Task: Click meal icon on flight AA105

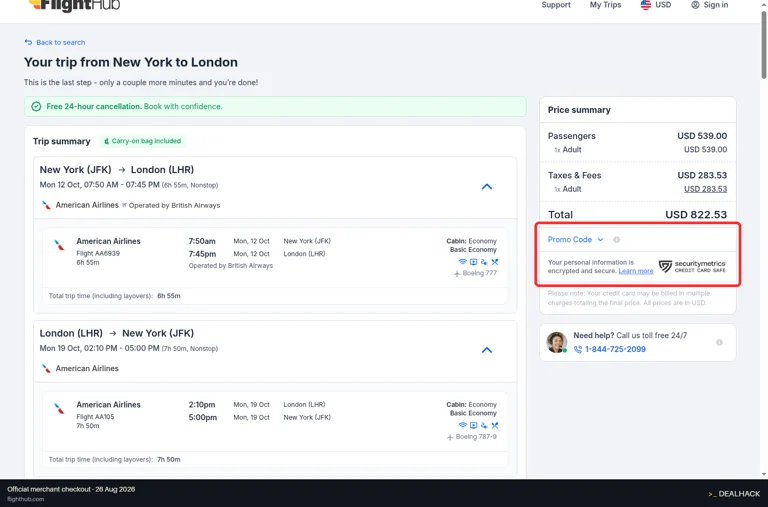Action: click(495, 425)
